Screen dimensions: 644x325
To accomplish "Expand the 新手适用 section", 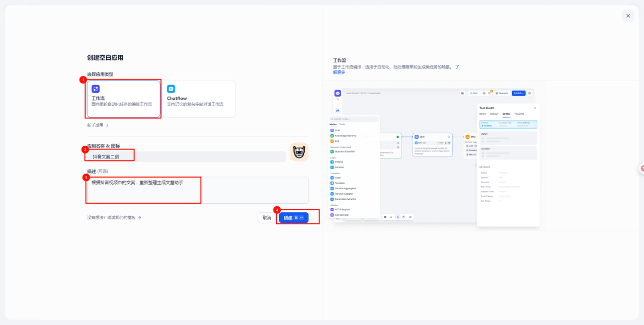I will click(98, 125).
